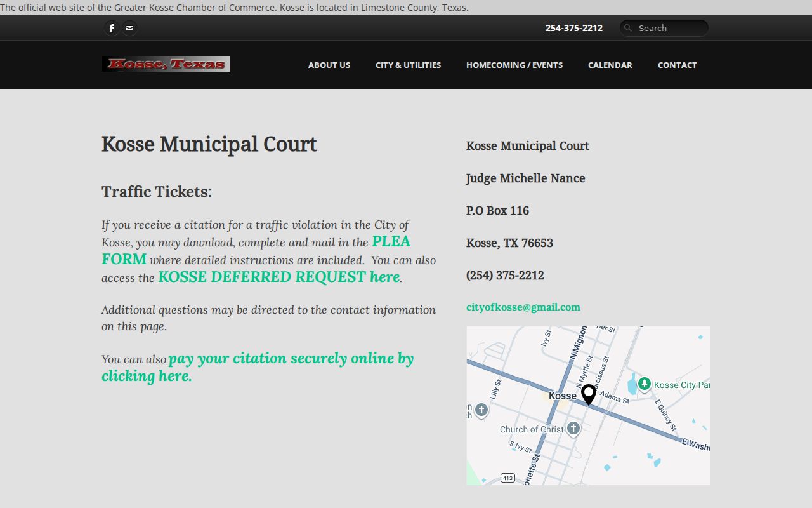Click the P.O Box 116 text

497,210
